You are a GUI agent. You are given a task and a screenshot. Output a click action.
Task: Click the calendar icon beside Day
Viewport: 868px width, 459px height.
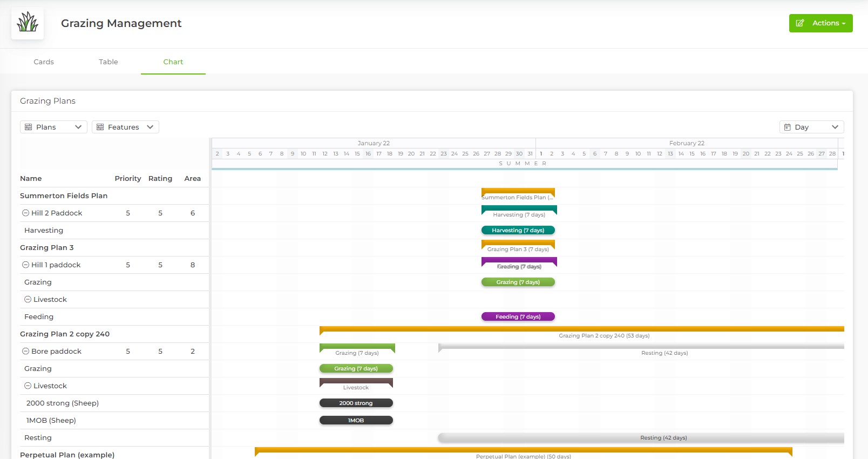coord(787,127)
